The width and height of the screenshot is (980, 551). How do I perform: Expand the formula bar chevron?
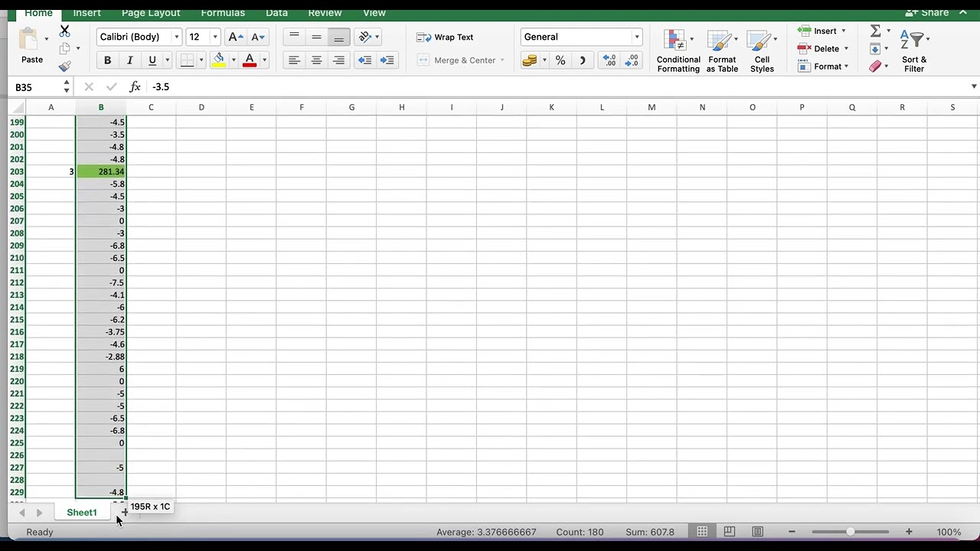(974, 86)
